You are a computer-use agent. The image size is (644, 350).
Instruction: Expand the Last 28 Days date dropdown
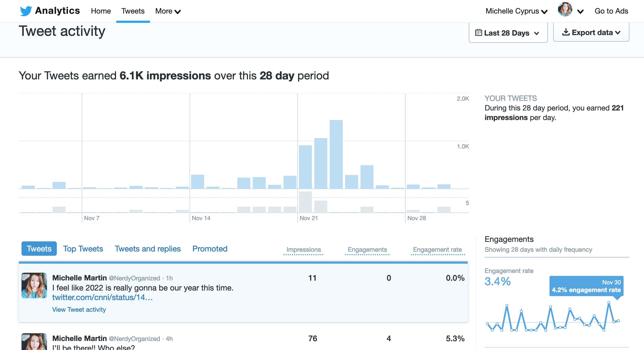click(507, 32)
